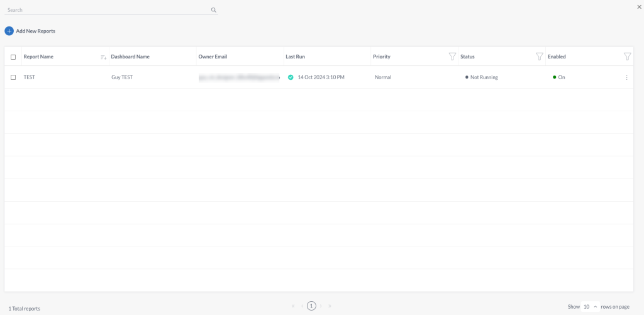The height and width of the screenshot is (315, 644).
Task: Open the Priority column filter funnel
Action: click(x=452, y=57)
